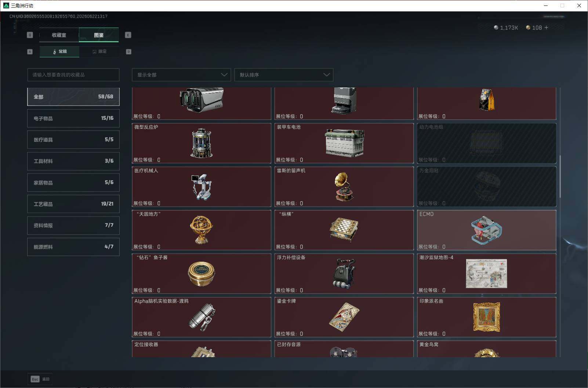This screenshot has width=588, height=388.
Task: Filter by 工艺藏品 category
Action: click(73, 204)
